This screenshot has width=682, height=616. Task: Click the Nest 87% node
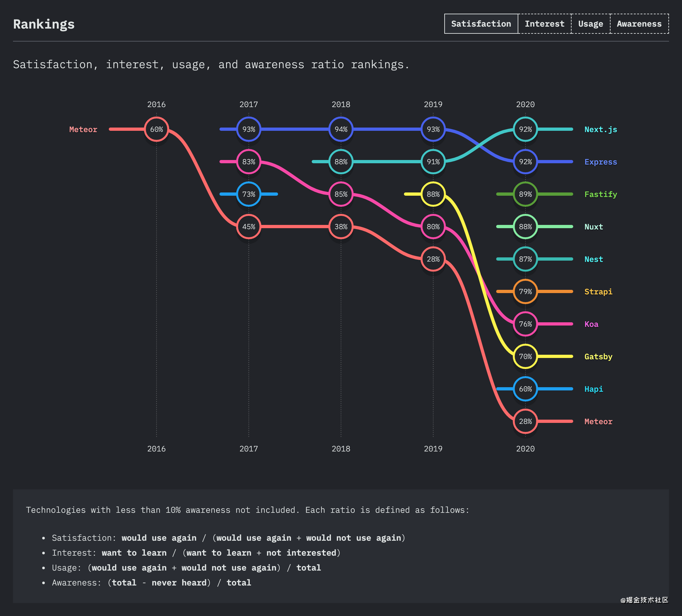pyautogui.click(x=525, y=259)
